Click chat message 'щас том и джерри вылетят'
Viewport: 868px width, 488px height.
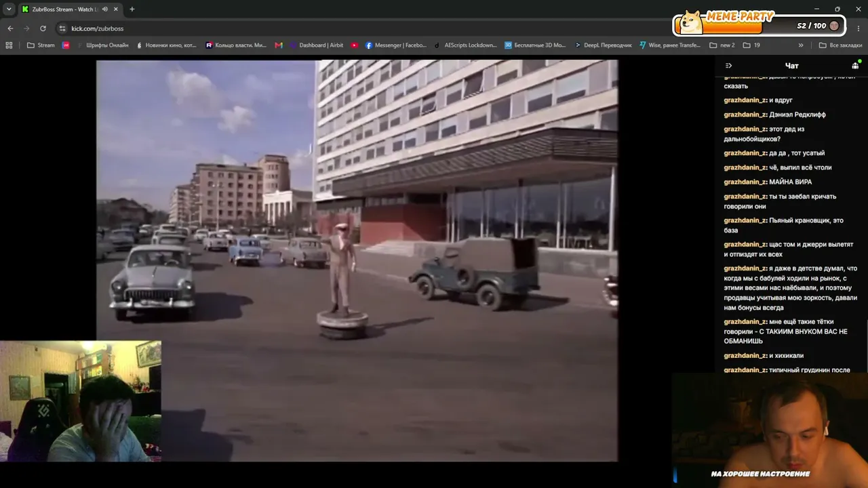[788, 249]
